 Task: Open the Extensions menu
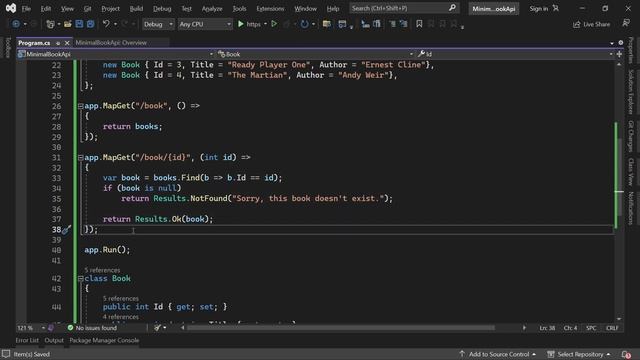(270, 8)
